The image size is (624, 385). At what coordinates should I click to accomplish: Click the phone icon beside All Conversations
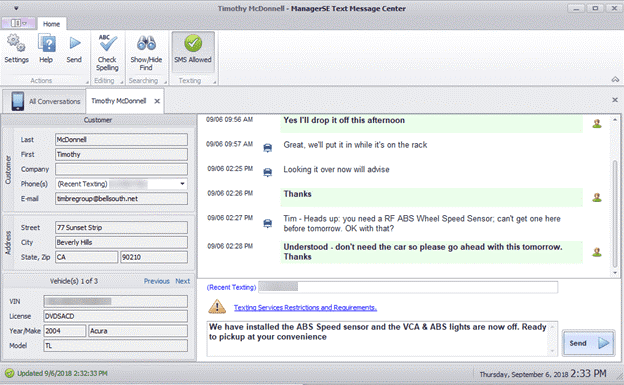pyautogui.click(x=18, y=101)
